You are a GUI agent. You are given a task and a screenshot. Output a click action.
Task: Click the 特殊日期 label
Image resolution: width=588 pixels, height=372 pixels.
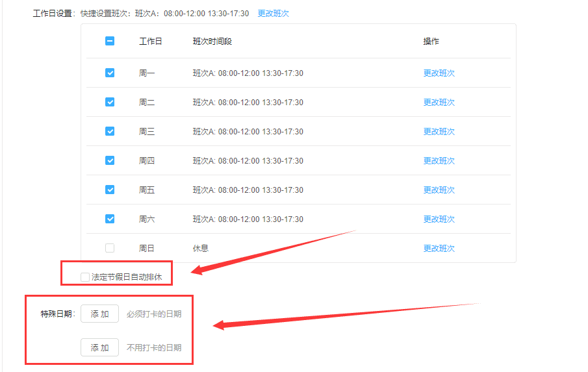coord(58,314)
